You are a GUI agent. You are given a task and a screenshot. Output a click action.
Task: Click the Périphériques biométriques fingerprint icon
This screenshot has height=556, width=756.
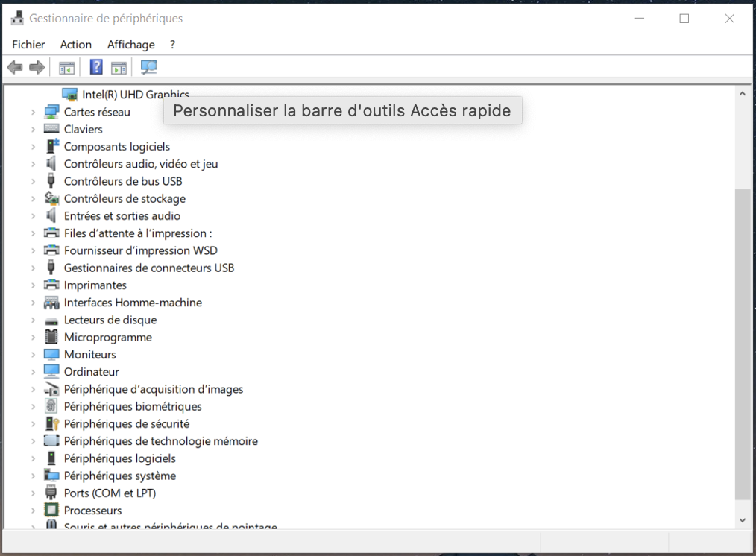[51, 406]
